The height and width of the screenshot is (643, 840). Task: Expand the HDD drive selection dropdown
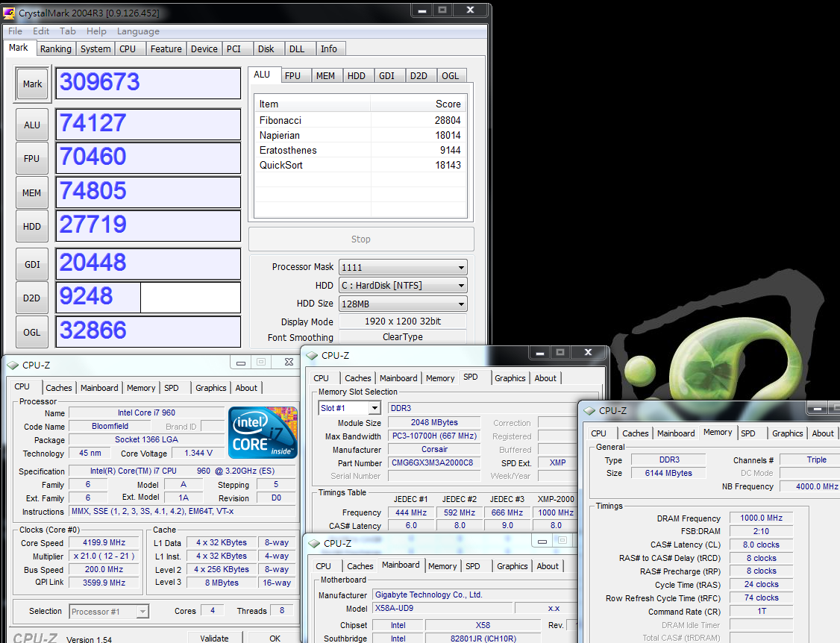click(x=403, y=286)
